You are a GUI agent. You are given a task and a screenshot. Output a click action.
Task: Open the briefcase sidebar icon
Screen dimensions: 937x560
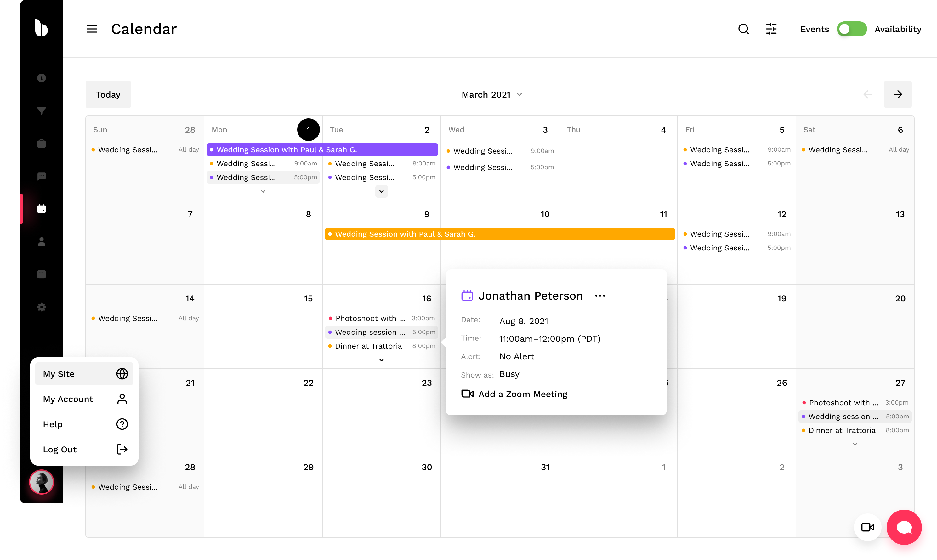[42, 143]
